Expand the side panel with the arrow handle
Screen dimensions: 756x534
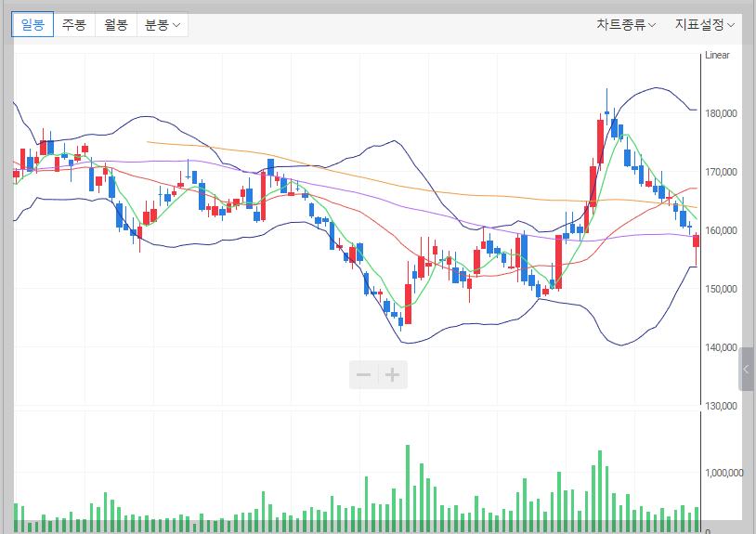(746, 370)
